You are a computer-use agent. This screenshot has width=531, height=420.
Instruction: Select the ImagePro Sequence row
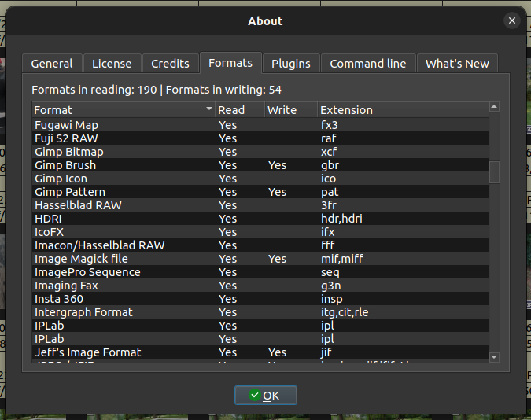[x=260, y=272]
